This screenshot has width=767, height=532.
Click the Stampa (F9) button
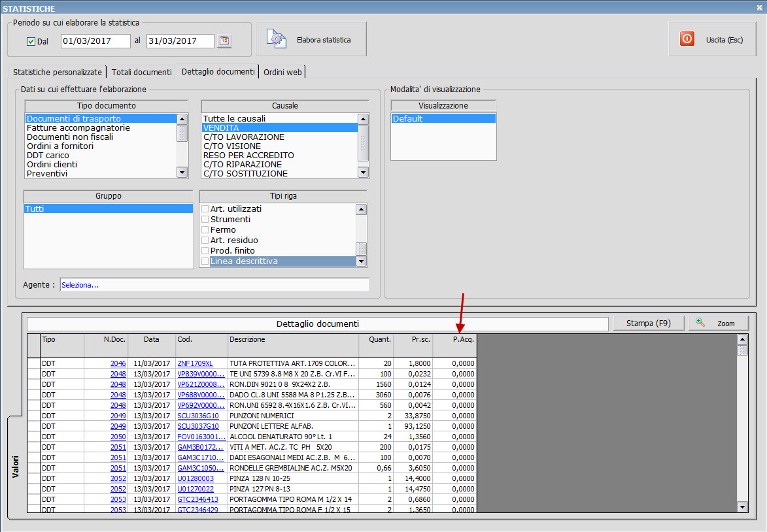[649, 324]
